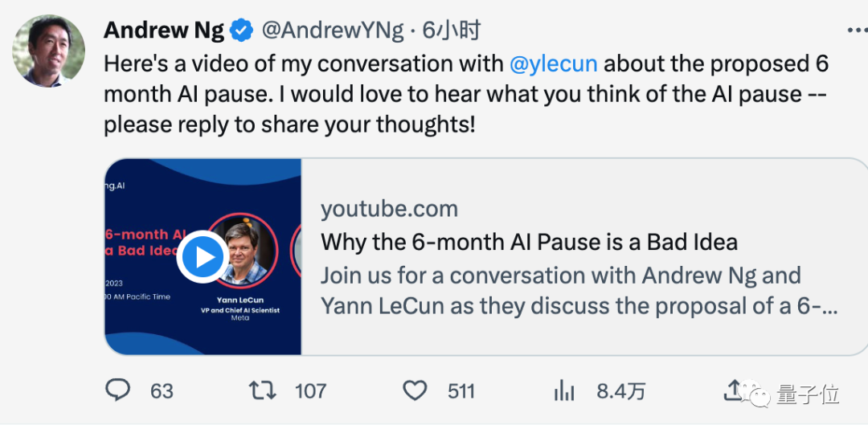Open the tweet timestamp link

[x=452, y=31]
